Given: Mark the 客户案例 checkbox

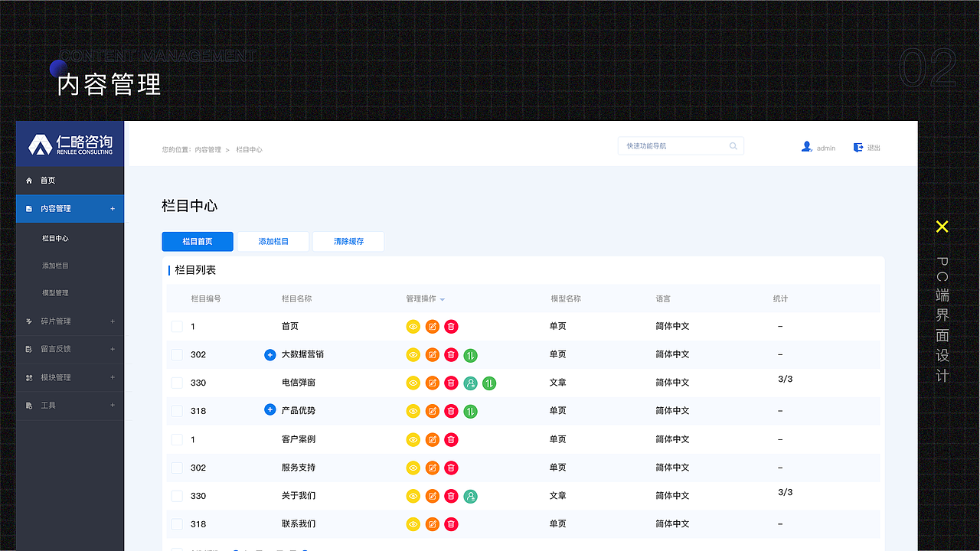Looking at the screenshot, I should (x=177, y=440).
